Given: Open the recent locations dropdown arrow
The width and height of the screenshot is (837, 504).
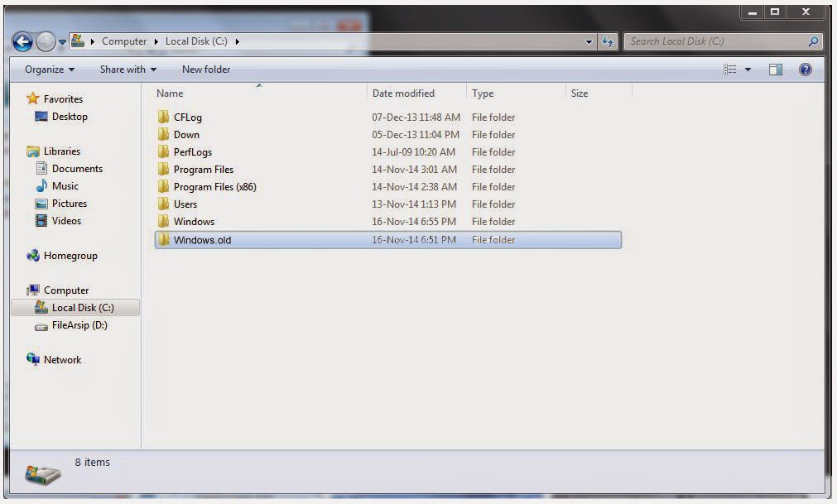Looking at the screenshot, I should 62,41.
